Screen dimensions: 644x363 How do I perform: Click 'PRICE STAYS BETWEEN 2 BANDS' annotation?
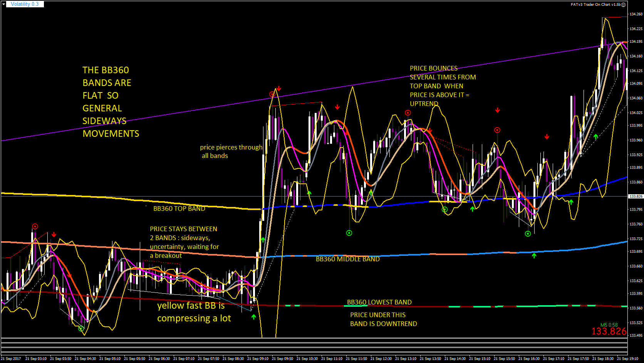[184, 242]
